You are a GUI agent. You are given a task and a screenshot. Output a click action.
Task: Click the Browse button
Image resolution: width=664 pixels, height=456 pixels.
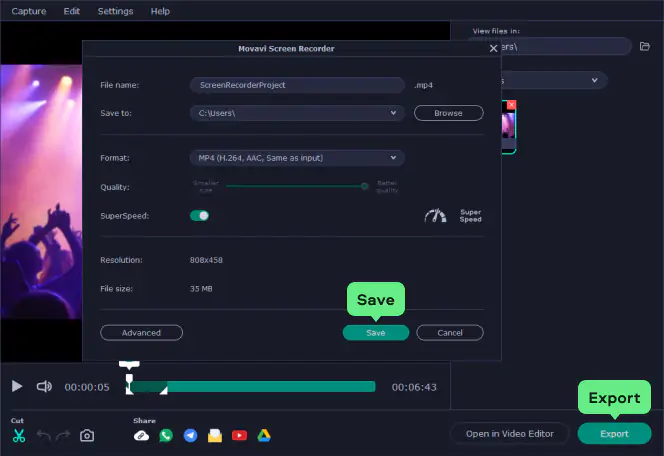click(x=448, y=113)
